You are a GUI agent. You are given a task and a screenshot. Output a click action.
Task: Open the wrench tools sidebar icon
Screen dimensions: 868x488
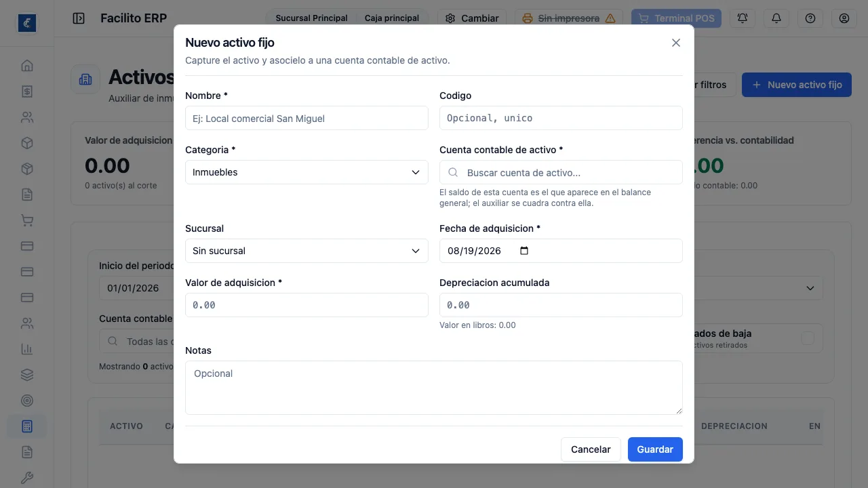[27, 478]
